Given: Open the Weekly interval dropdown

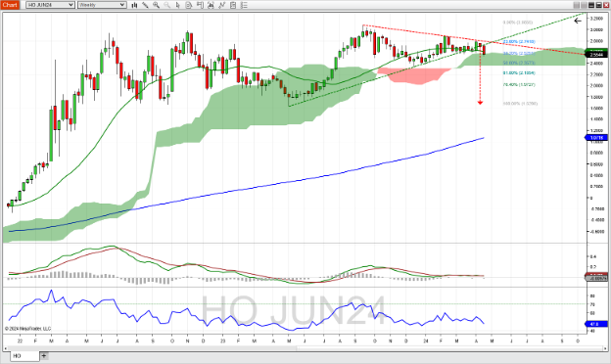Looking at the screenshot, I should [102, 5].
